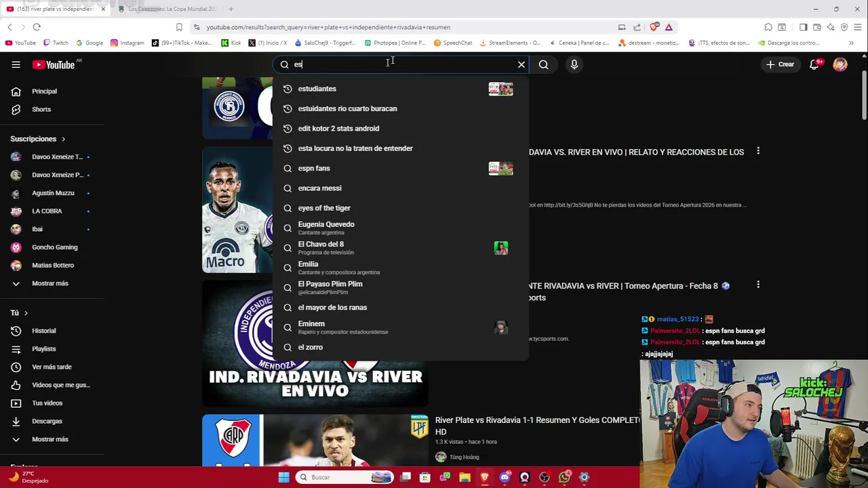
Task: Select the 'estudiantes' search suggestion
Action: 400,89
